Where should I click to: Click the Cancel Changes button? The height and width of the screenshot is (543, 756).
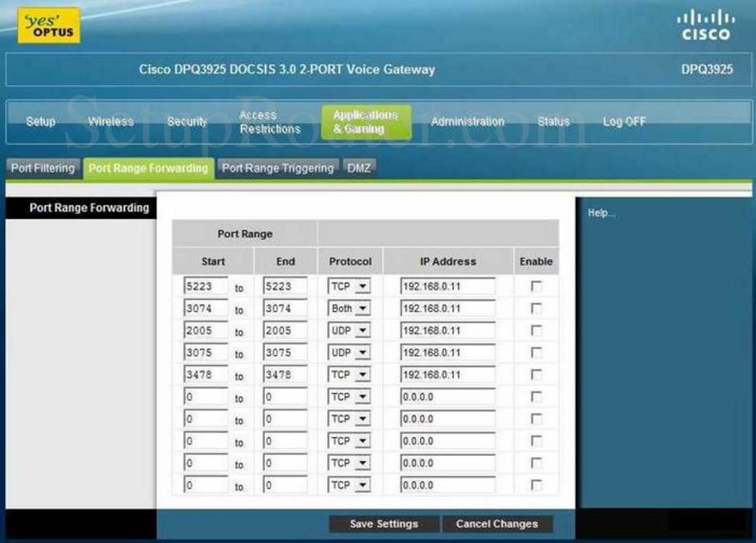(x=497, y=524)
